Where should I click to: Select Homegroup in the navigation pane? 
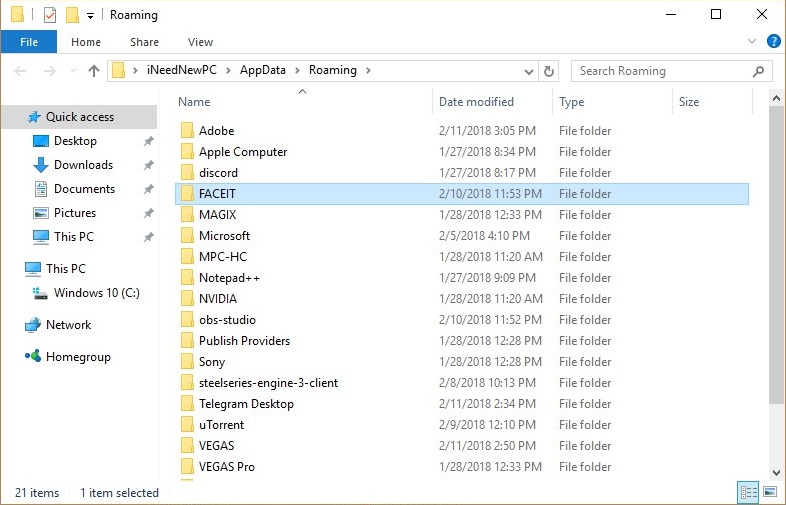point(78,357)
